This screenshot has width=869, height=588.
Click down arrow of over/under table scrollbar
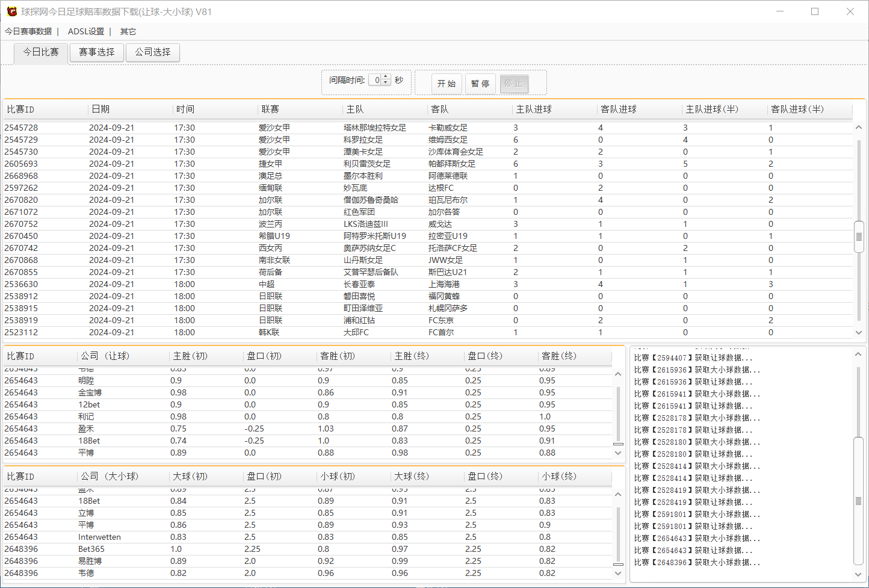pyautogui.click(x=618, y=573)
